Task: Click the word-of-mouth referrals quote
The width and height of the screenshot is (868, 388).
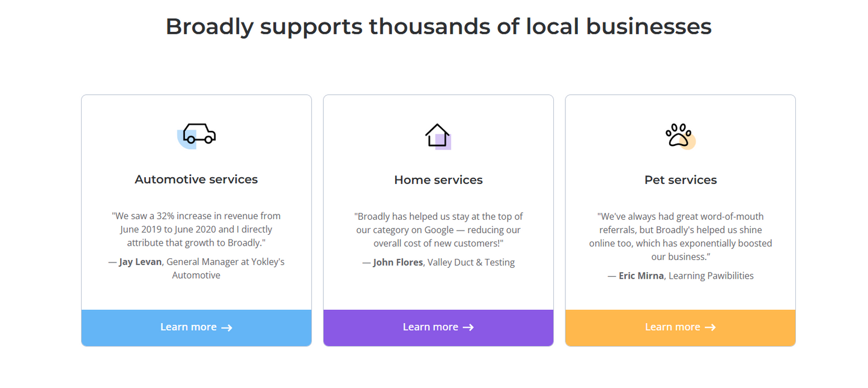Action: click(681, 236)
